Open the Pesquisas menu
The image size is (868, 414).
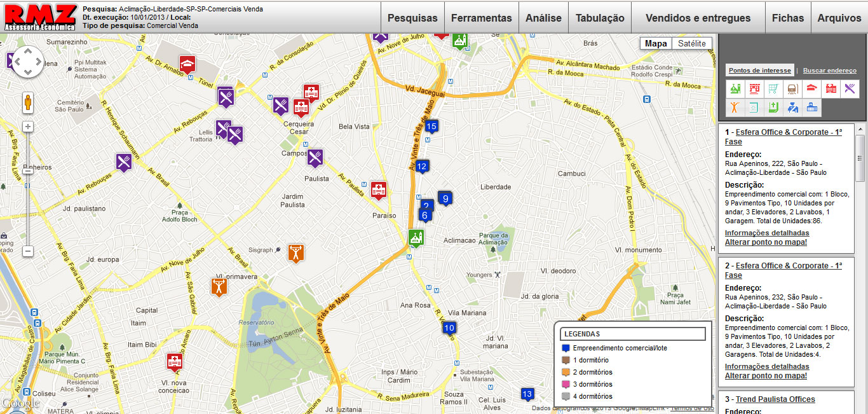coord(412,18)
